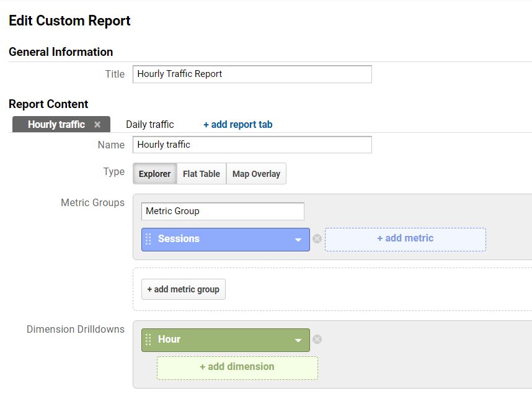Click the add metric group button

pyautogui.click(x=183, y=289)
